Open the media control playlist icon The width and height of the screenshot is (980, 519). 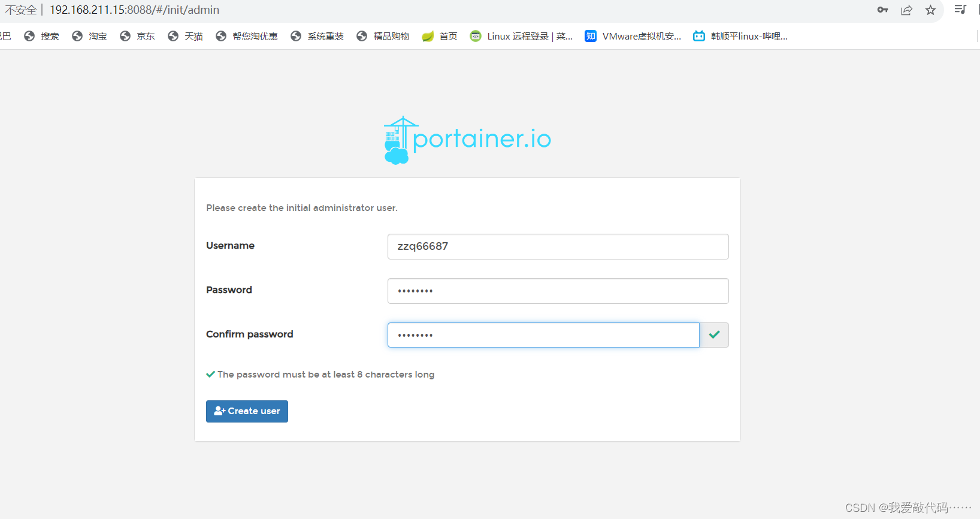click(960, 10)
